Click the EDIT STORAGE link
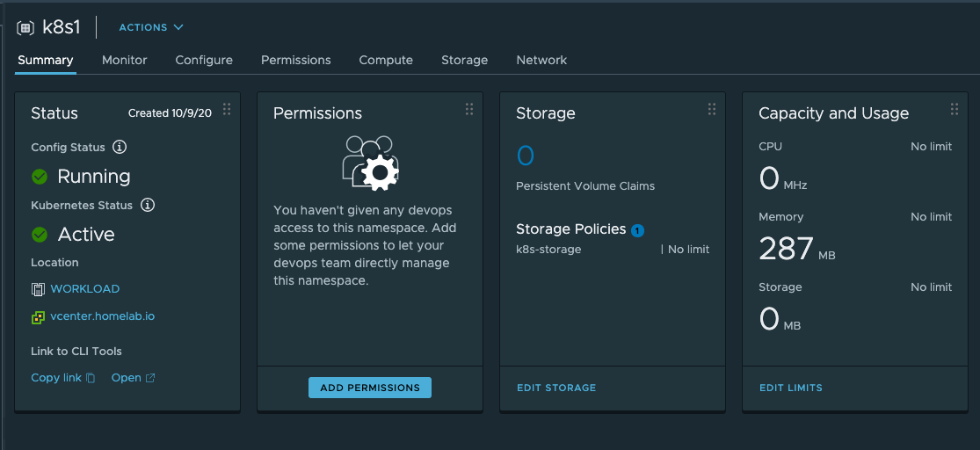 point(556,388)
